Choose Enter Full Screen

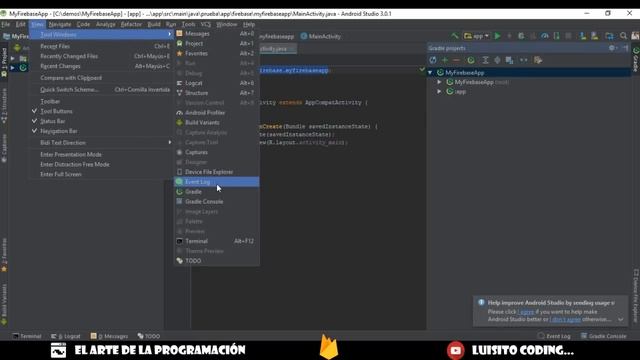click(x=101, y=174)
